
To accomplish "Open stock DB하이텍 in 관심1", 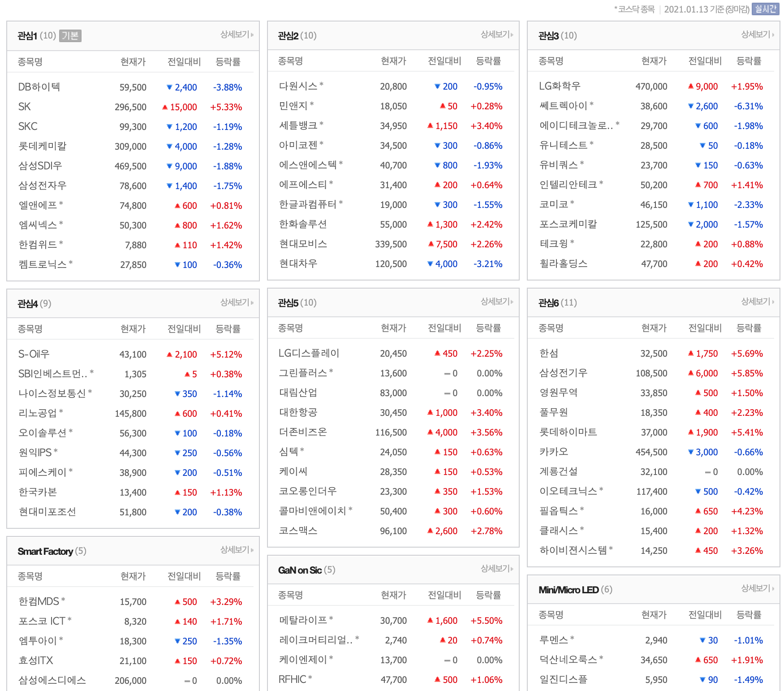I will pyautogui.click(x=39, y=87).
